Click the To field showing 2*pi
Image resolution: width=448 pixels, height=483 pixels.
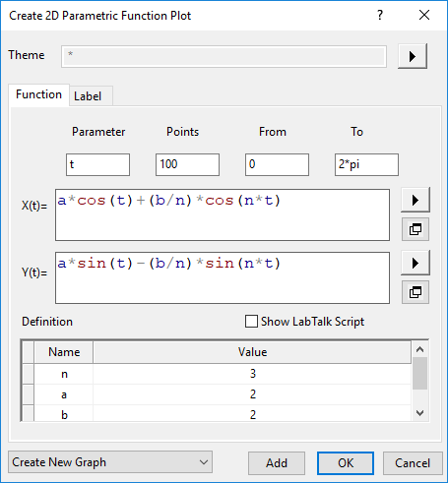[366, 164]
